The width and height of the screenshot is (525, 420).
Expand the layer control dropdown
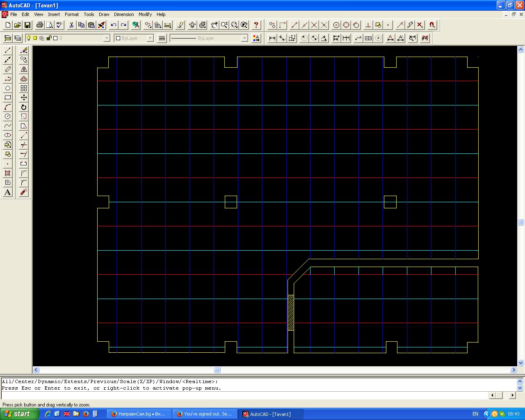pos(107,38)
